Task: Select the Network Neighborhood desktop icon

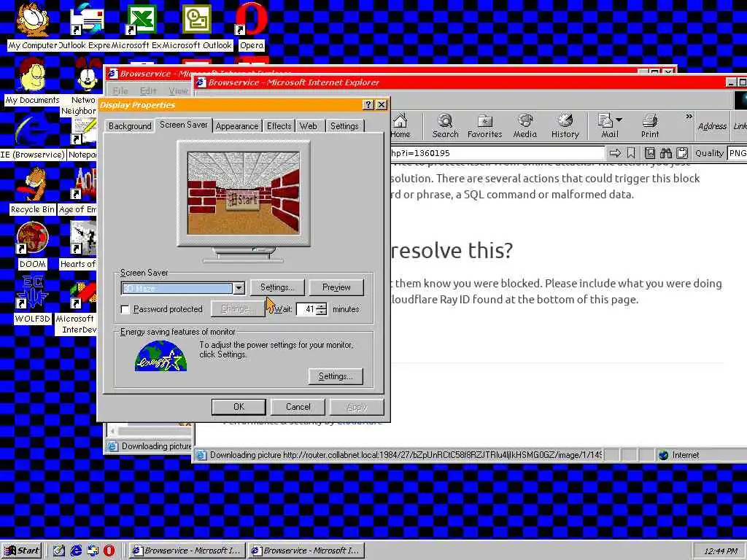Action: pyautogui.click(x=82, y=87)
